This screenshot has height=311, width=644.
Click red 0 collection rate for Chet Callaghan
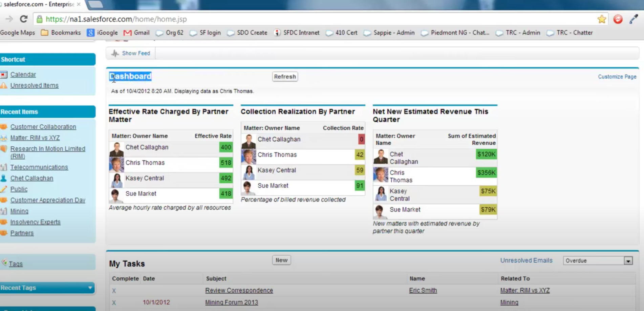coord(361,139)
